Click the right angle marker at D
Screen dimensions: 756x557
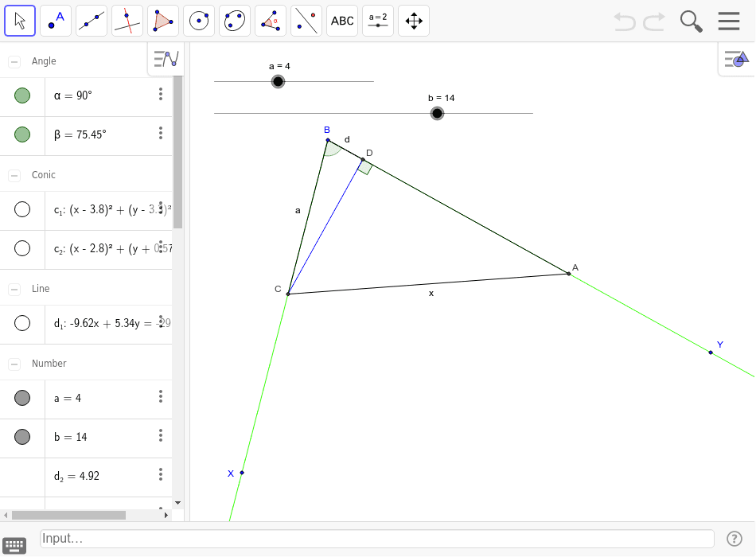point(365,167)
